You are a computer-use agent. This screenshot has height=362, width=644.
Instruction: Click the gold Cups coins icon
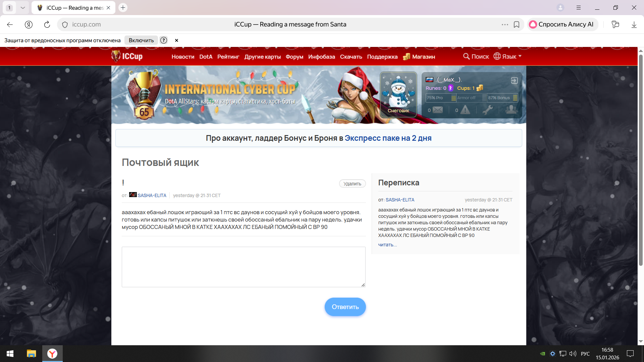480,88
